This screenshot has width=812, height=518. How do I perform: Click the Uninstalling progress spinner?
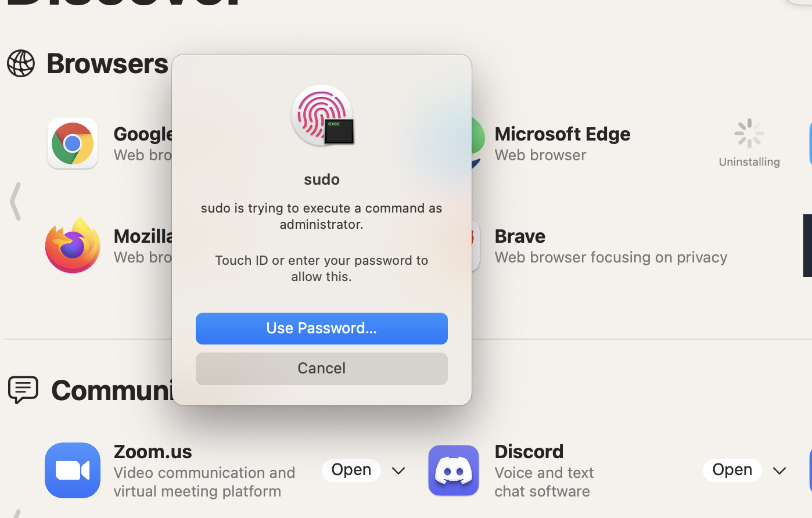(749, 134)
